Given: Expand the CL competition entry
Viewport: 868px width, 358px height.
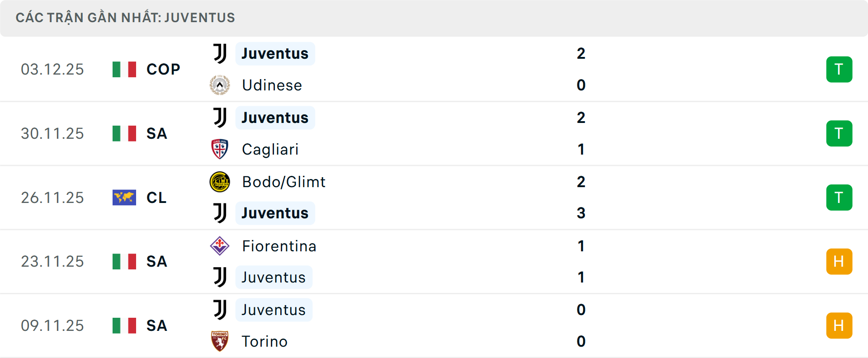Looking at the screenshot, I should pyautogui.click(x=156, y=198).
